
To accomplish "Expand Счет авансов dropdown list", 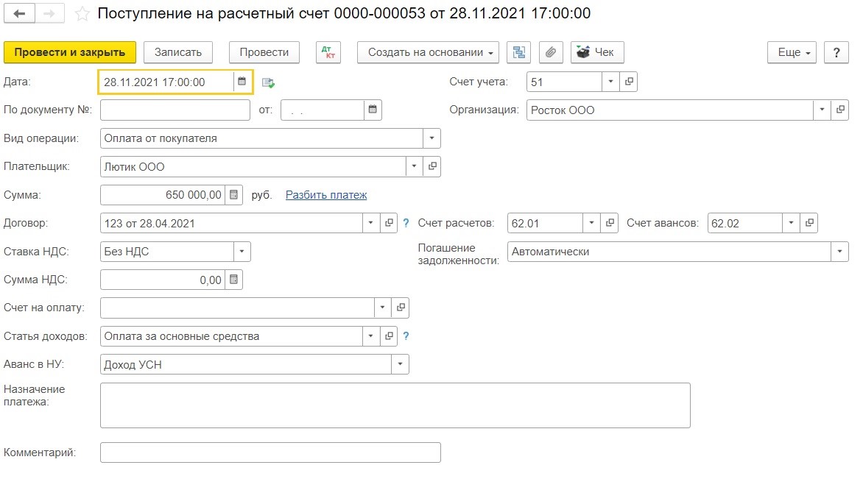I will pos(791,223).
